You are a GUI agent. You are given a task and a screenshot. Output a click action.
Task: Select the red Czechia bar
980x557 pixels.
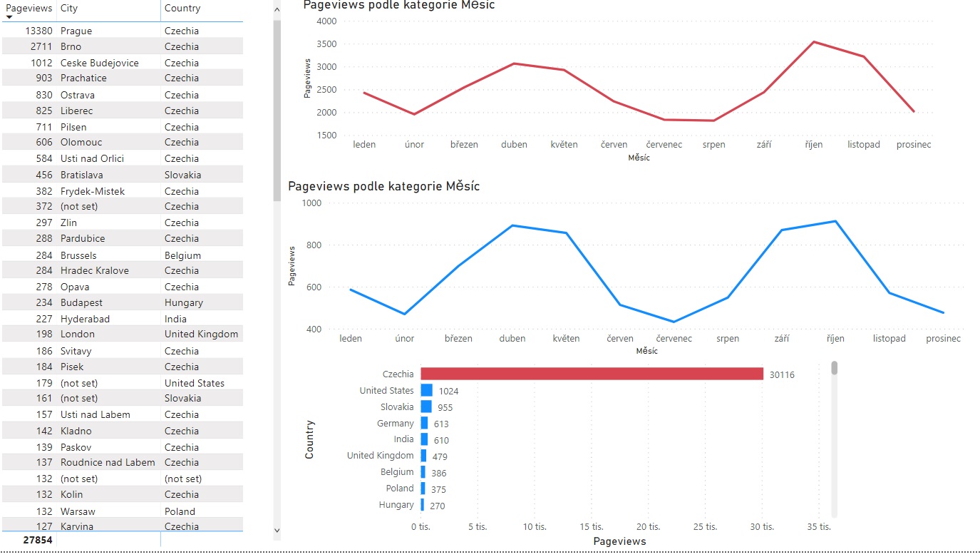[592, 374]
